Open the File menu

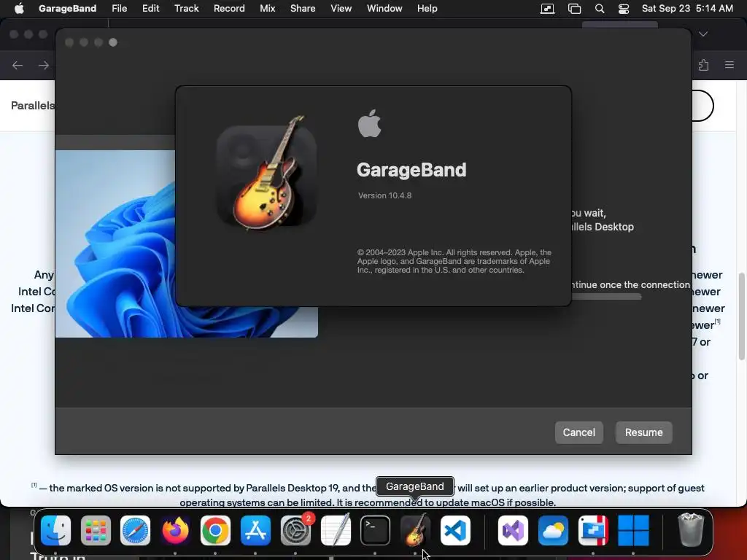(119, 8)
